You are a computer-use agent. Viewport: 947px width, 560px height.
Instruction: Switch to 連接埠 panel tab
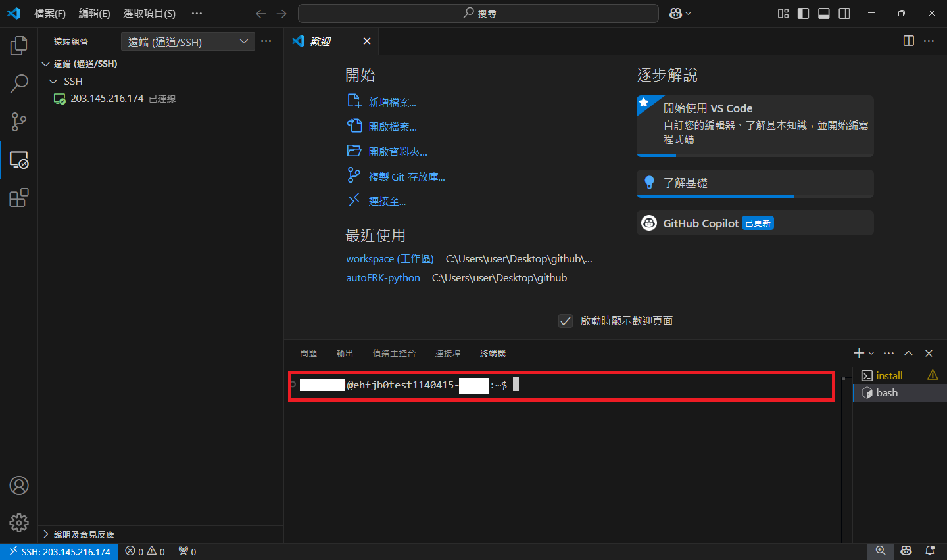(x=448, y=354)
